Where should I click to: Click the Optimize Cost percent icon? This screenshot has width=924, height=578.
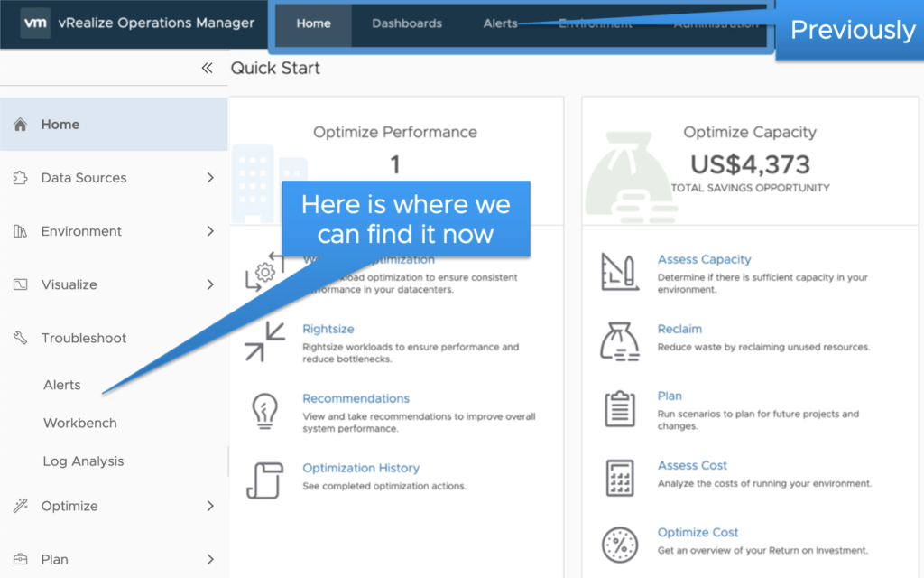[x=620, y=545]
